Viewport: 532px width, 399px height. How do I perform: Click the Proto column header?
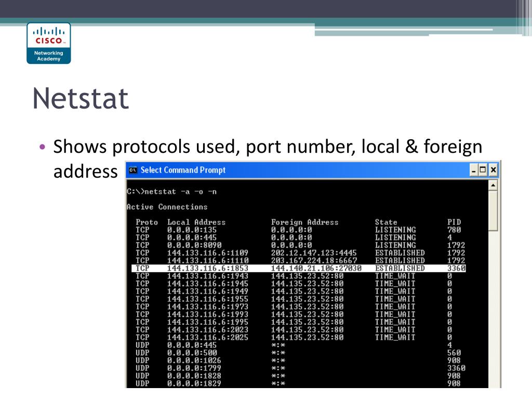tap(147, 222)
